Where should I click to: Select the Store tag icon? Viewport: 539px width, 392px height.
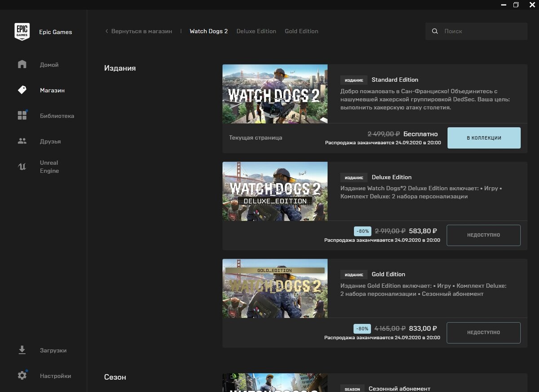(x=22, y=90)
